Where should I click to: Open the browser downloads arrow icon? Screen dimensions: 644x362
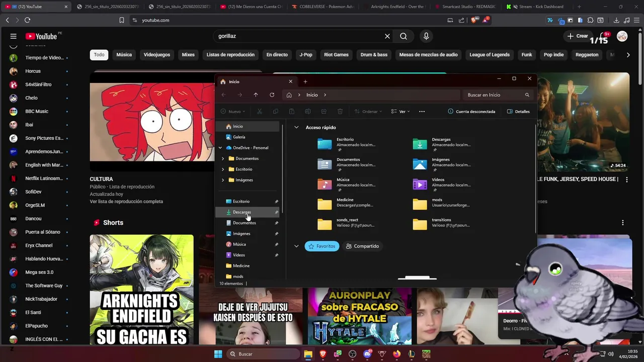616,20
